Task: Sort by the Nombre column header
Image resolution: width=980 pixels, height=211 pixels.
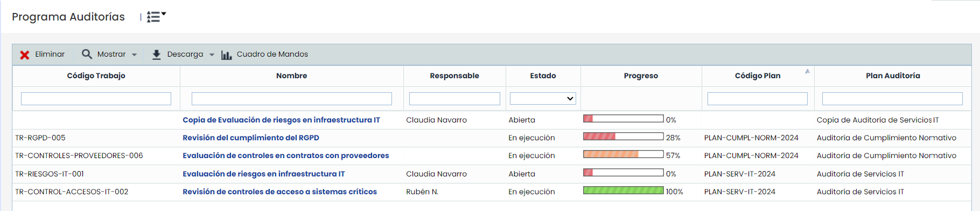Action: click(291, 76)
